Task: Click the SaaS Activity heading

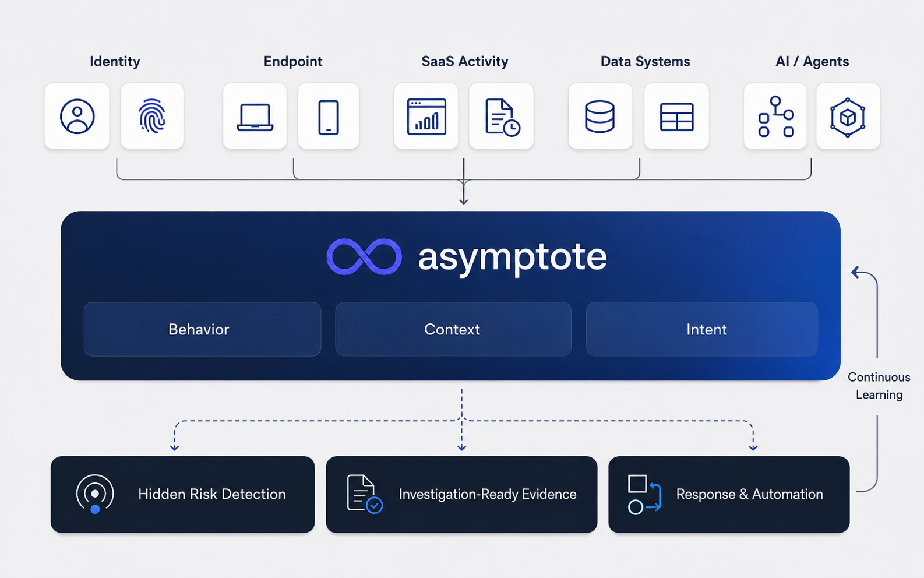Action: click(x=465, y=62)
